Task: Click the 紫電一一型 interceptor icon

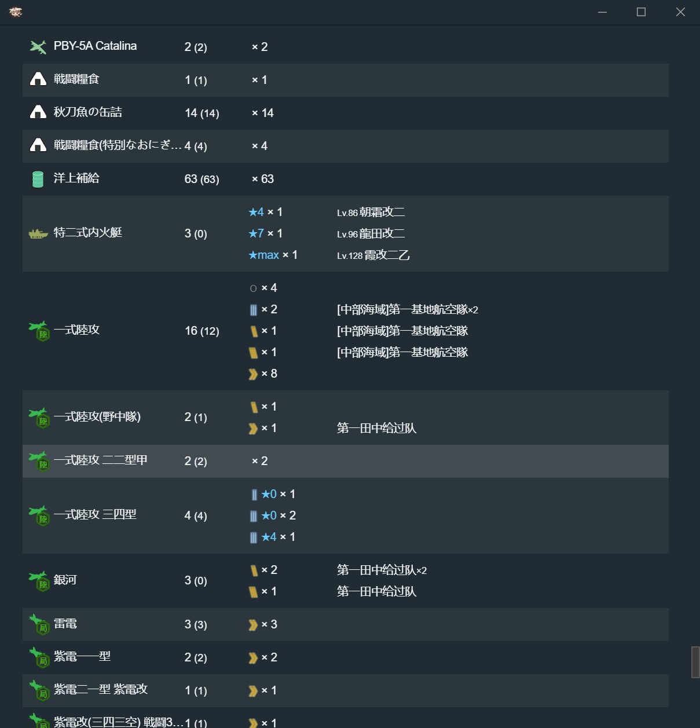Action: coord(39,658)
